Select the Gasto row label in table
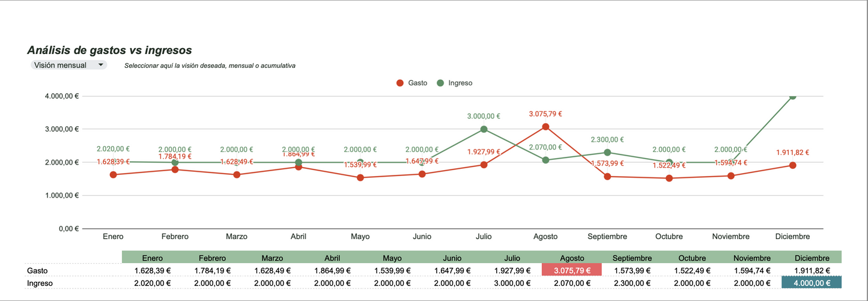Viewport: 868px width, 301px height. [37, 270]
